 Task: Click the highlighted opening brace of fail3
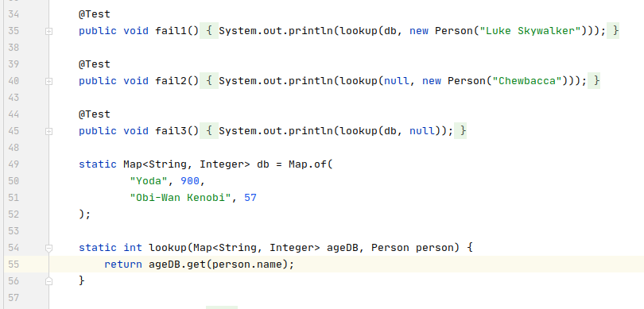[x=209, y=131]
